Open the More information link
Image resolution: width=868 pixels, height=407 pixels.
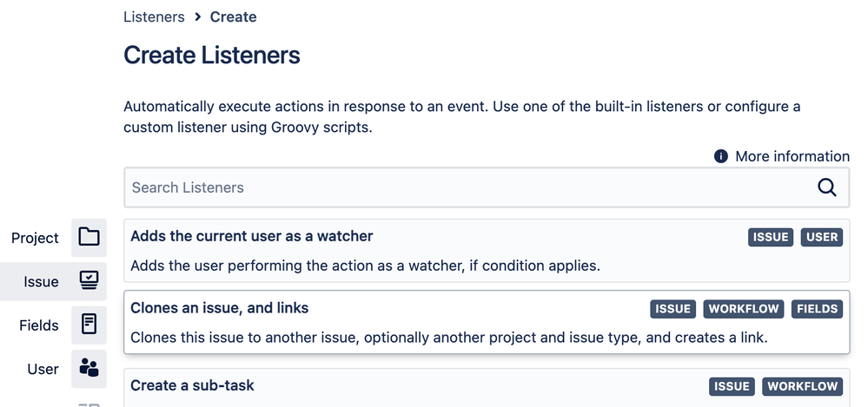[x=792, y=156]
